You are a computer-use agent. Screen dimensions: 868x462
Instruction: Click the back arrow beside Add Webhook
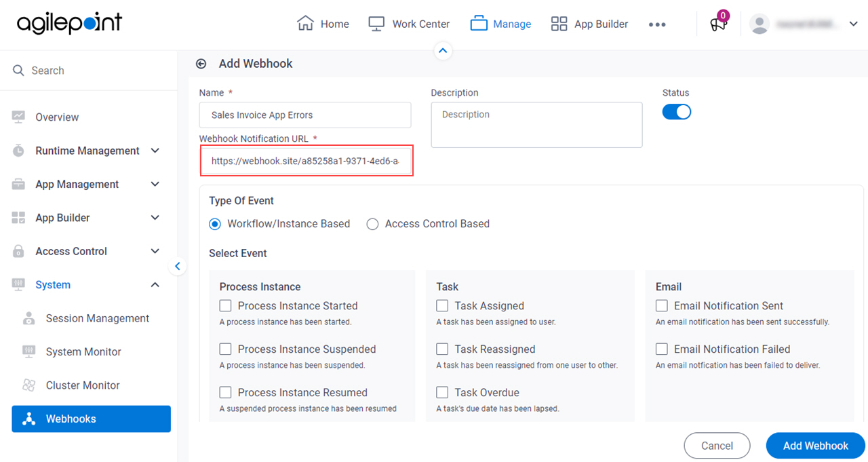201,64
